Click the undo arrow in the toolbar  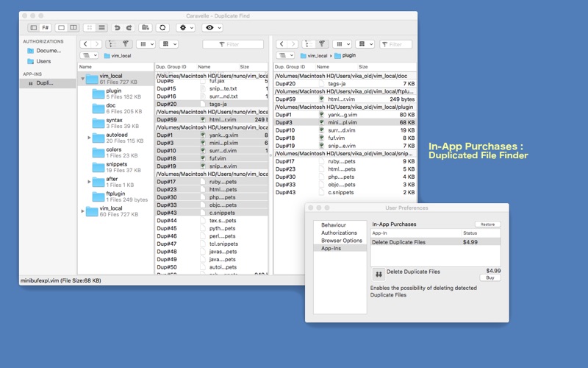(117, 28)
